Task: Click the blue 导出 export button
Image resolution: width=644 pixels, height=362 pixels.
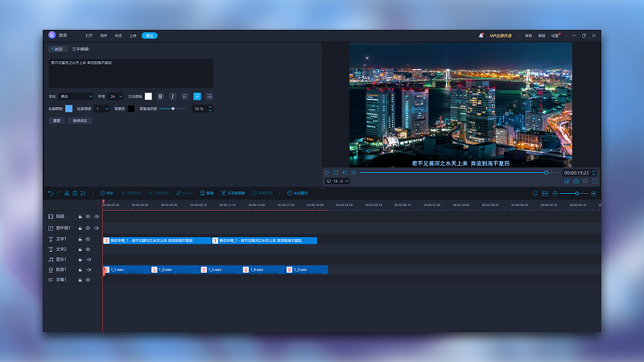Action: [x=150, y=35]
